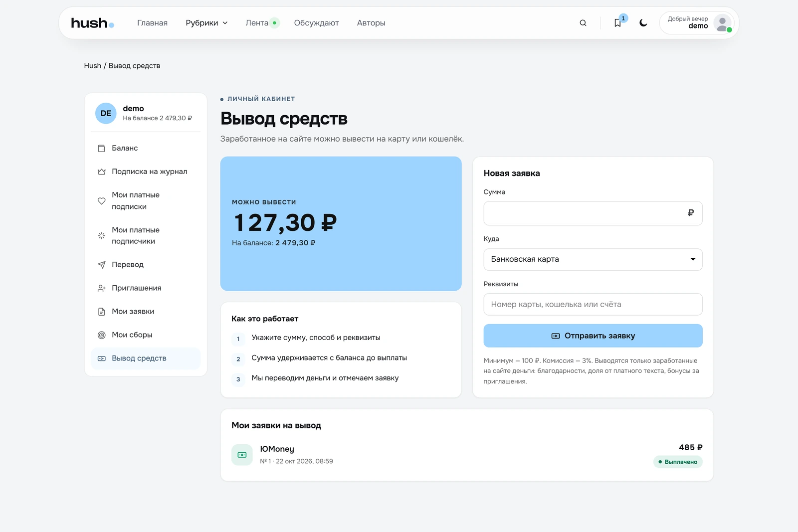Click step 3 Мы переводим деньги

pyautogui.click(x=325, y=378)
